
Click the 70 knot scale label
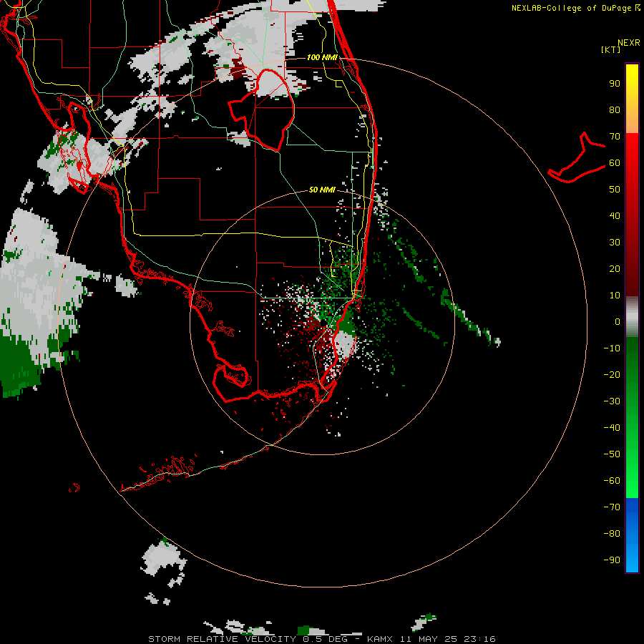[x=615, y=137]
